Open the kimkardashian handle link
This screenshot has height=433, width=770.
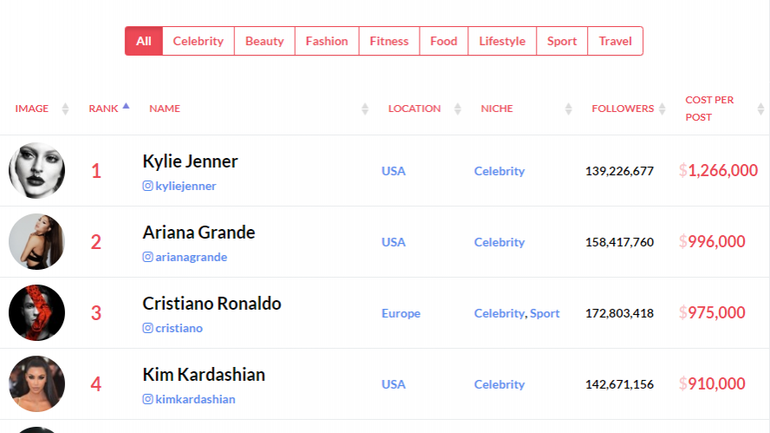click(x=195, y=399)
